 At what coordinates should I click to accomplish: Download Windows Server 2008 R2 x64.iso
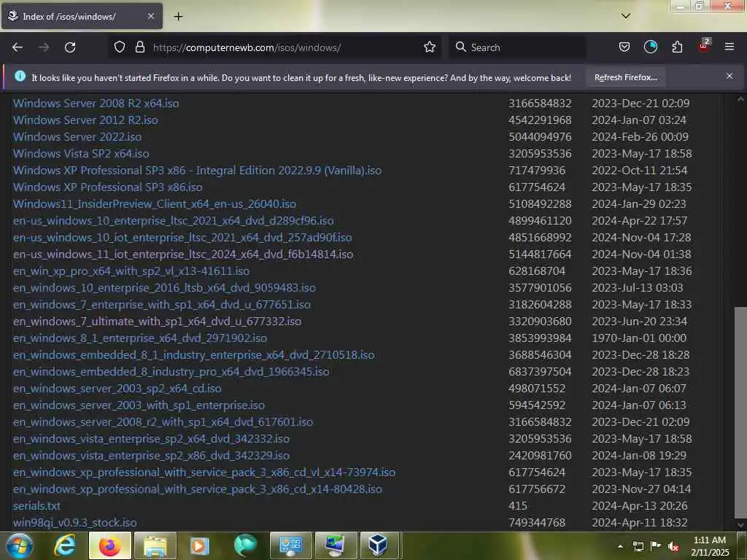coord(96,104)
